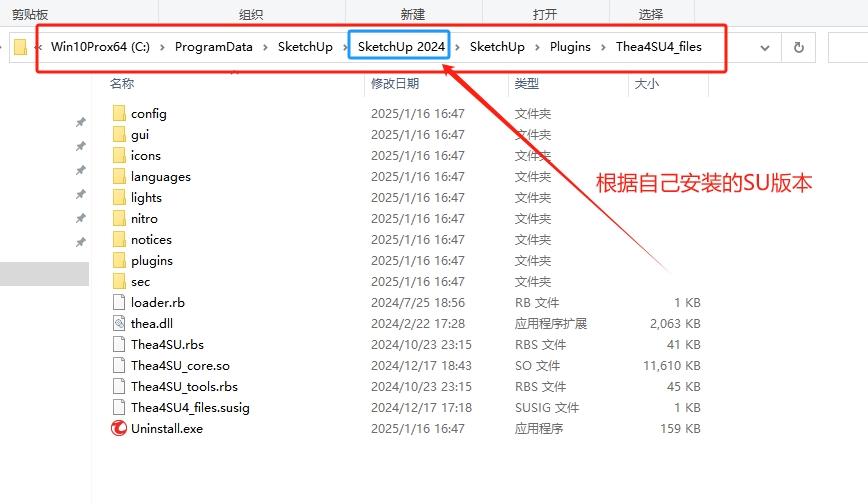This screenshot has height=503, width=868.
Task: Select the Thea4SU4_files.susig file icon
Action: tap(119, 408)
